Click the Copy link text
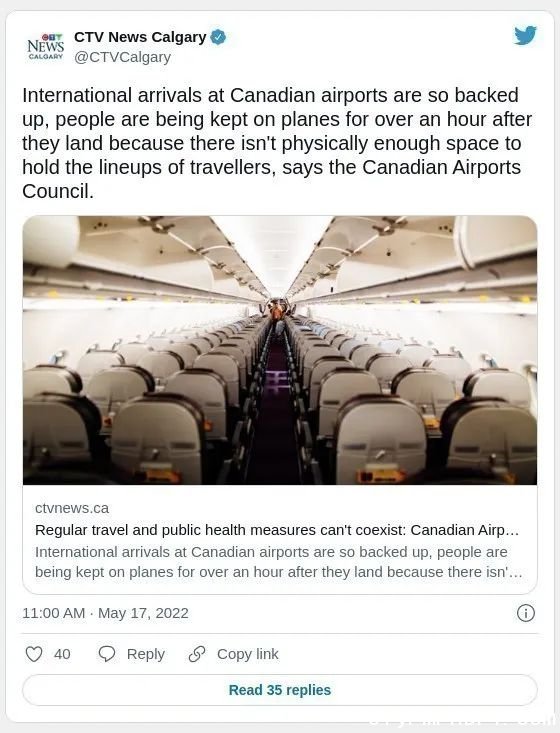The width and height of the screenshot is (560, 733). click(x=247, y=654)
